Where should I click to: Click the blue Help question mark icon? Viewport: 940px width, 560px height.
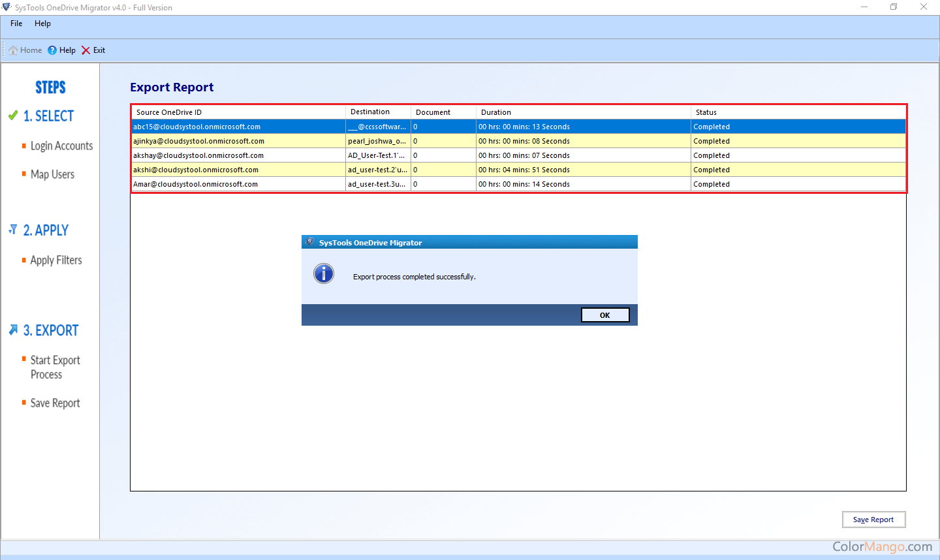tap(52, 50)
